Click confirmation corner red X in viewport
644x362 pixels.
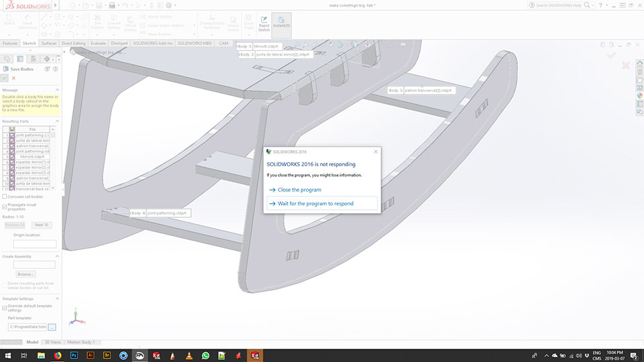click(x=625, y=65)
